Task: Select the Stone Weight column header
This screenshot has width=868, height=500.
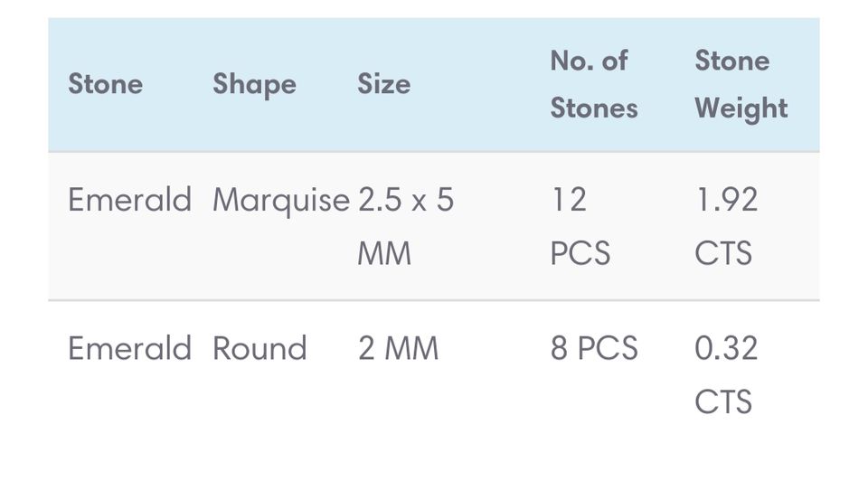Action: coord(741,84)
